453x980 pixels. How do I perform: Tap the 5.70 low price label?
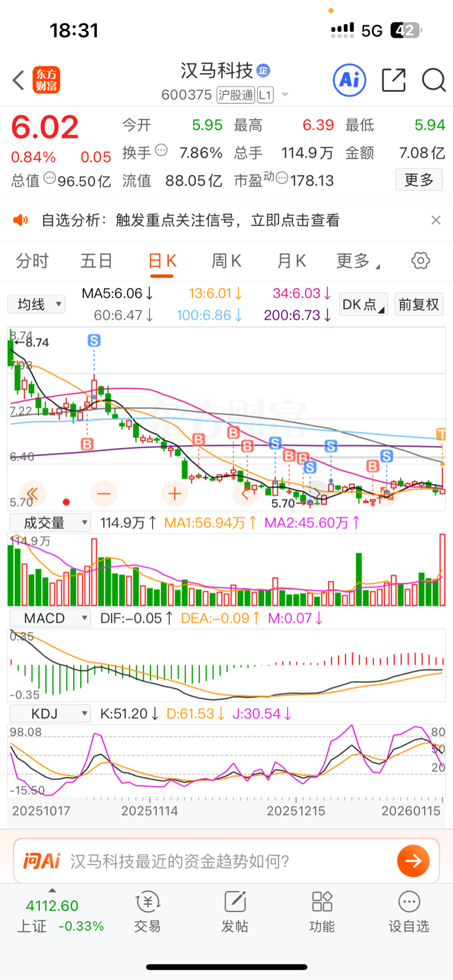click(283, 503)
